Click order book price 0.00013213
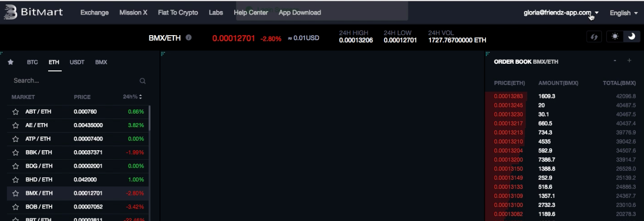Viewport: 644px width, 221px height. 509,133
